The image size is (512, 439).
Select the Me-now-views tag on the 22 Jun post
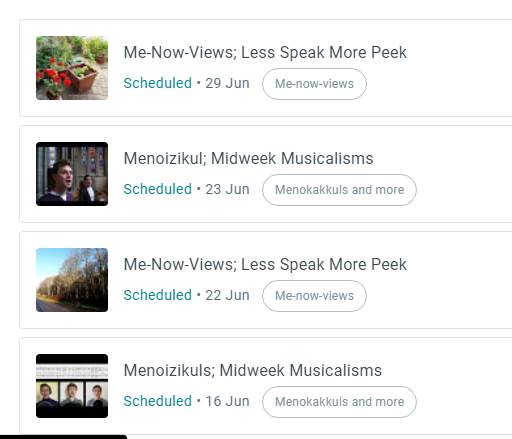(x=314, y=296)
